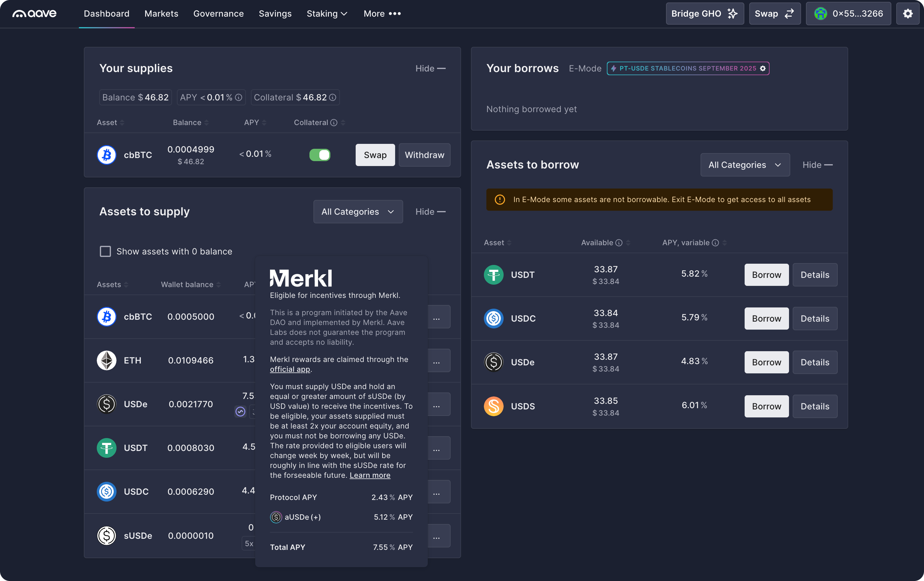Image resolution: width=924 pixels, height=581 pixels.
Task: Disable the collateral toggle for cbBTC
Action: [x=320, y=155]
